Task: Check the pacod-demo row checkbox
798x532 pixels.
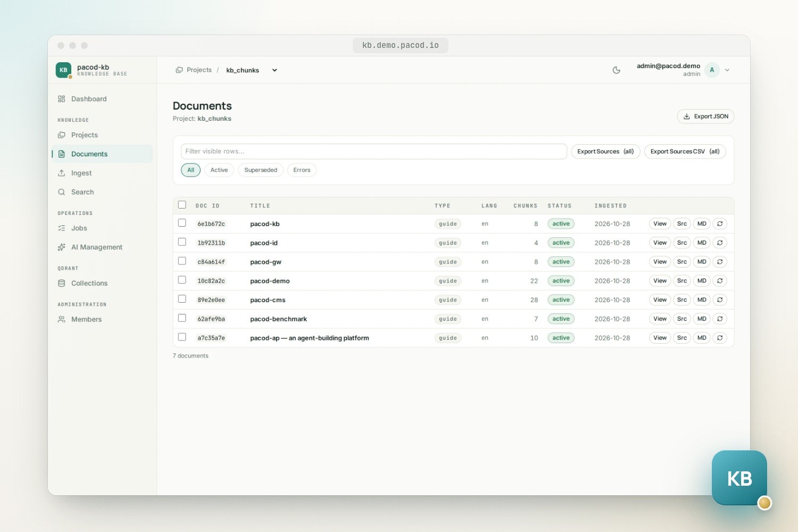Action: click(x=182, y=280)
